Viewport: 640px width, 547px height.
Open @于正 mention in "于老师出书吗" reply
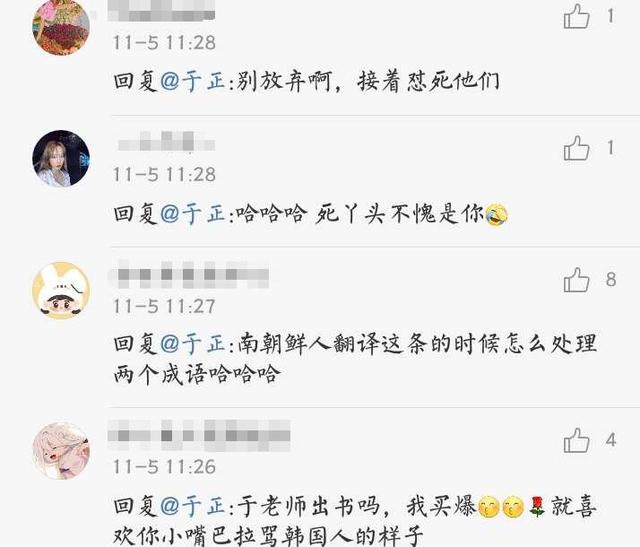(x=193, y=506)
